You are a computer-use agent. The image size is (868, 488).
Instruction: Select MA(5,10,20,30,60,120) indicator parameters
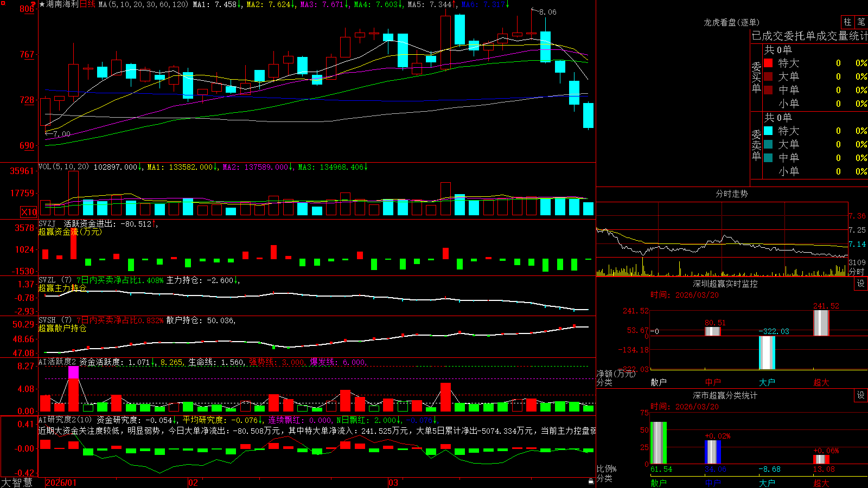143,4
